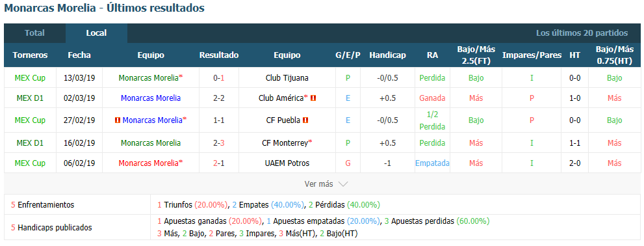Click red card icon next to CF Puebla
This screenshot has height=246, width=644.
pyautogui.click(x=305, y=120)
